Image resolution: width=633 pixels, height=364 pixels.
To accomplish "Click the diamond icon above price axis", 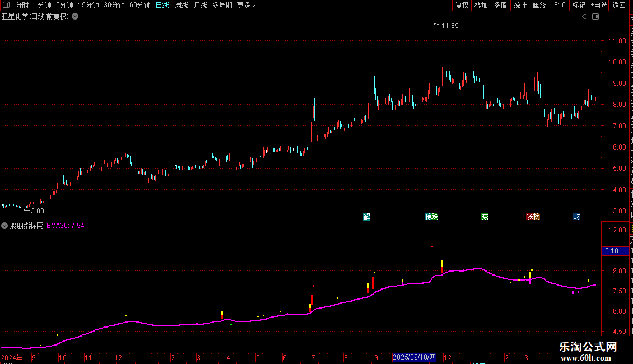I will [x=585, y=17].
